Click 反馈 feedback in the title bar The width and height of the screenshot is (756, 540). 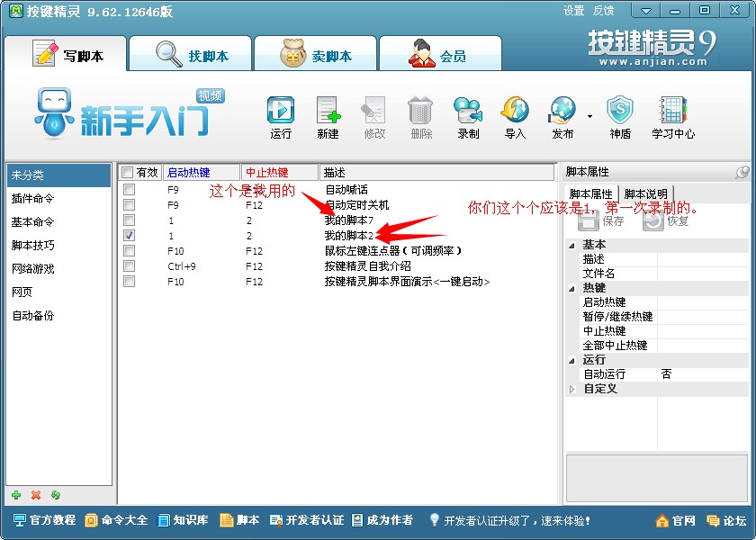(603, 11)
